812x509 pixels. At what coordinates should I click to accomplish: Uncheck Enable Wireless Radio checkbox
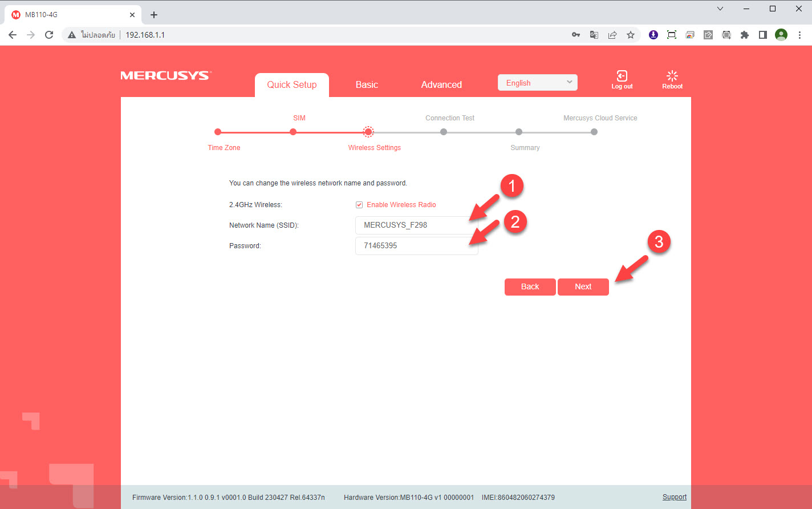click(359, 205)
